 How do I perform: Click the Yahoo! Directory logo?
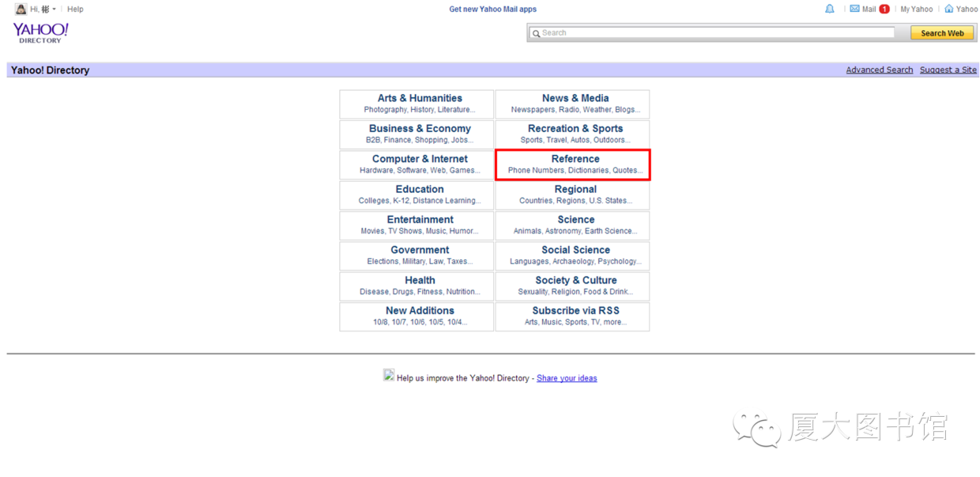[x=40, y=32]
